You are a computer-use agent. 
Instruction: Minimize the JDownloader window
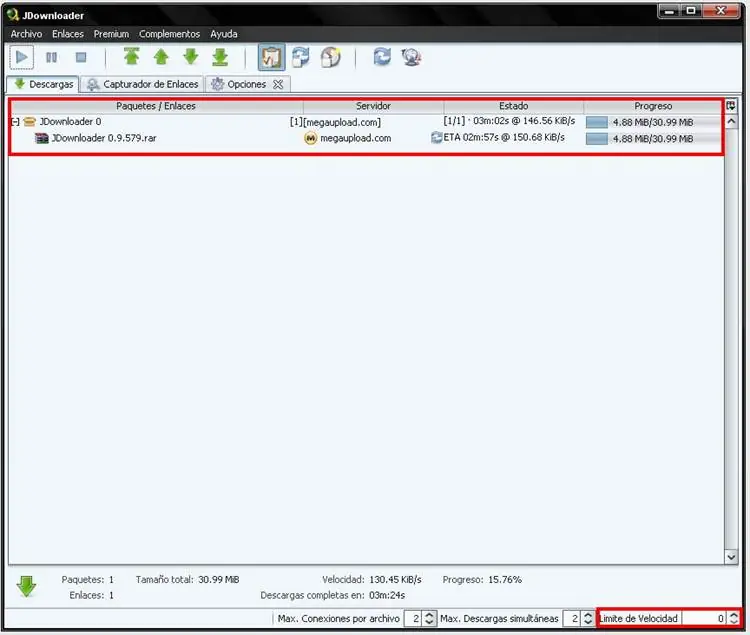pos(670,11)
